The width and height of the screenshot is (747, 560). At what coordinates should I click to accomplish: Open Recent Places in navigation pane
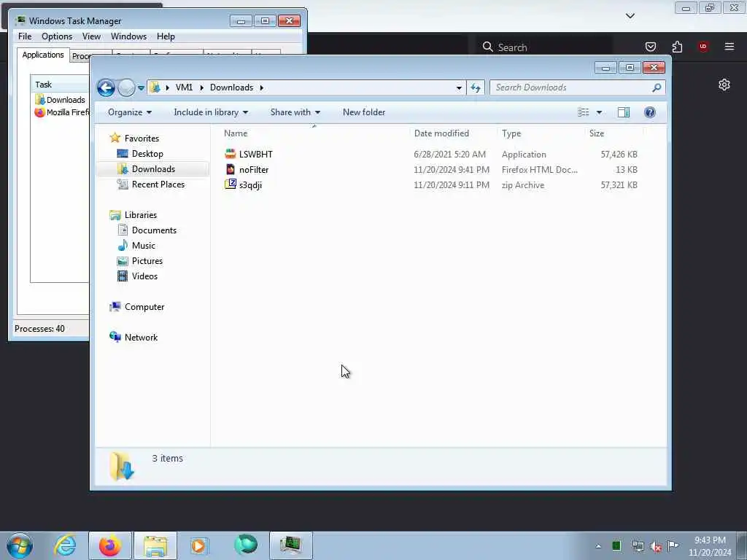[x=158, y=184]
